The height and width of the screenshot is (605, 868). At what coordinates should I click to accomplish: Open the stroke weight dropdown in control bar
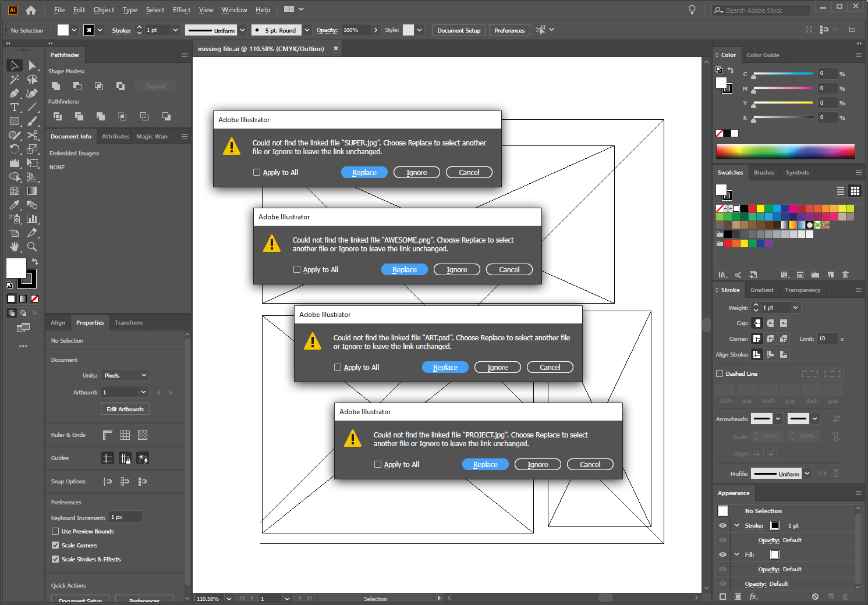[x=175, y=30]
